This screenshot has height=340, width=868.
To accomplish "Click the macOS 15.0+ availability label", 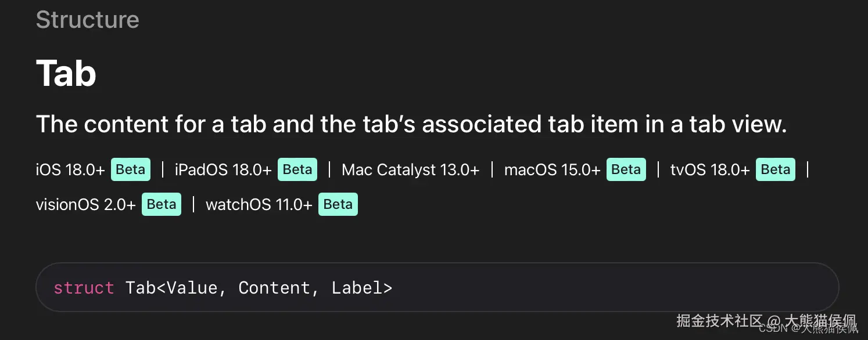I will point(552,170).
